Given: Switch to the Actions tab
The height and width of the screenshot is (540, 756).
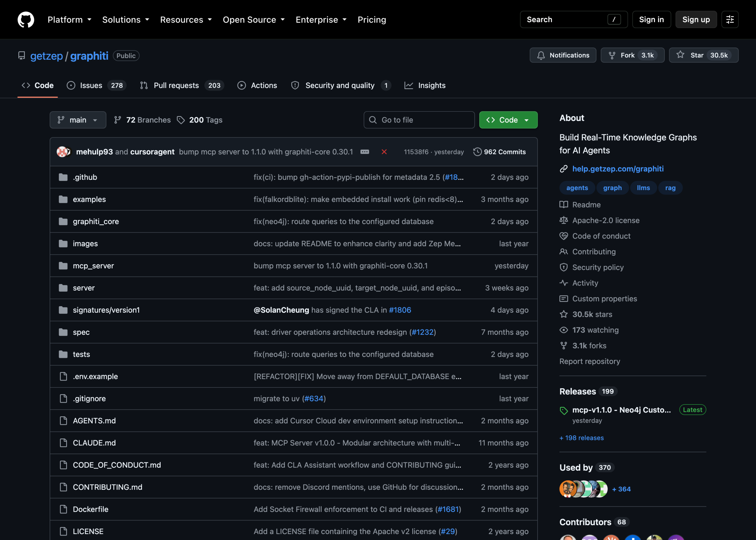Looking at the screenshot, I should (x=257, y=85).
